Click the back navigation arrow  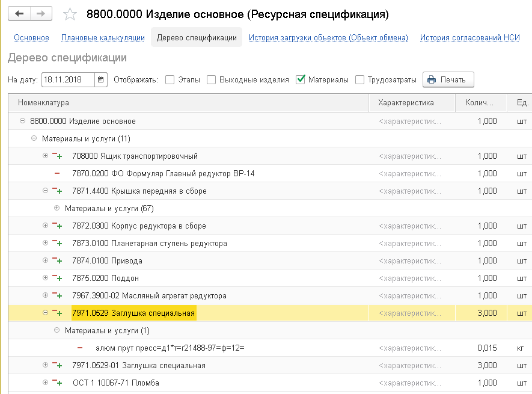pos(19,14)
